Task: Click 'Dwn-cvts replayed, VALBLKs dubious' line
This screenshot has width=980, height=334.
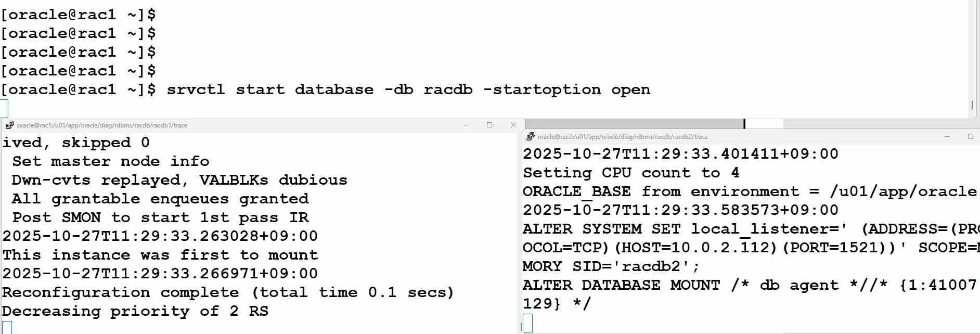Action: [179, 180]
